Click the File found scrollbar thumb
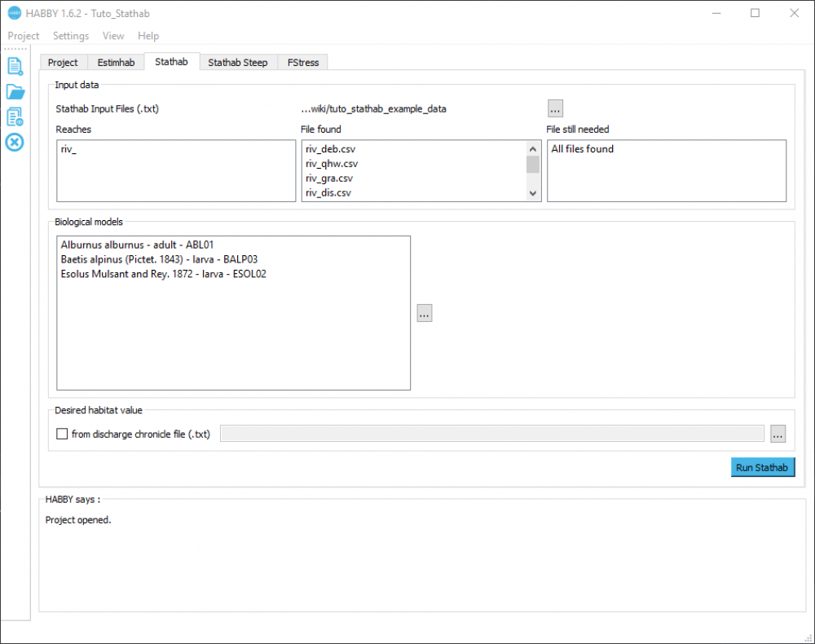The height and width of the screenshot is (644, 815). pos(533,165)
